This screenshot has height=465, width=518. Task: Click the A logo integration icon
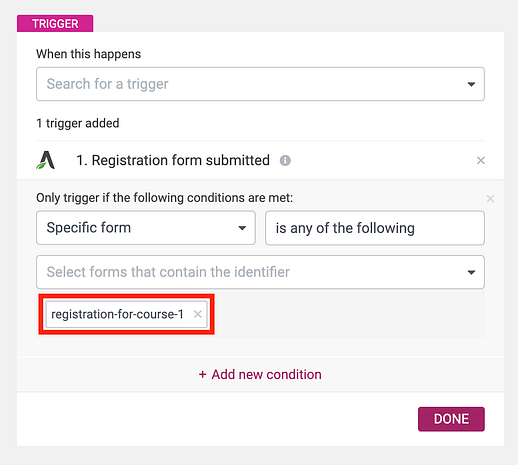point(46,160)
